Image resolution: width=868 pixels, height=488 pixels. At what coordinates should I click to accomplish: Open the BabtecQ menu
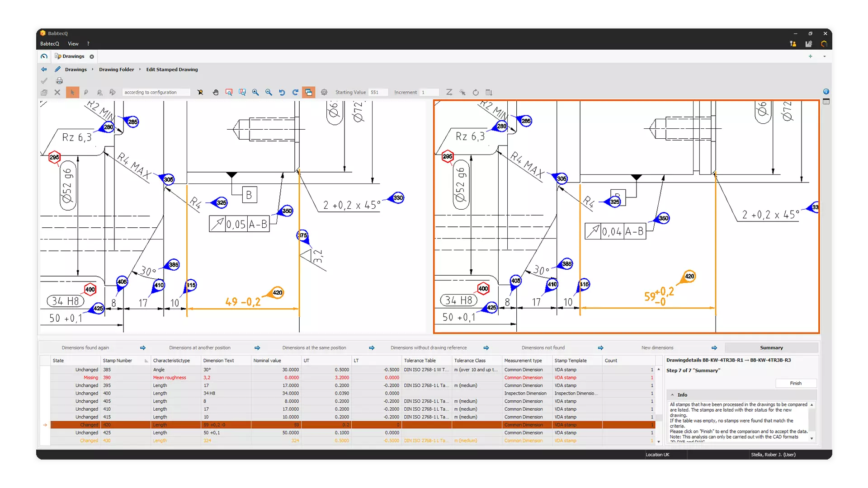coord(50,44)
